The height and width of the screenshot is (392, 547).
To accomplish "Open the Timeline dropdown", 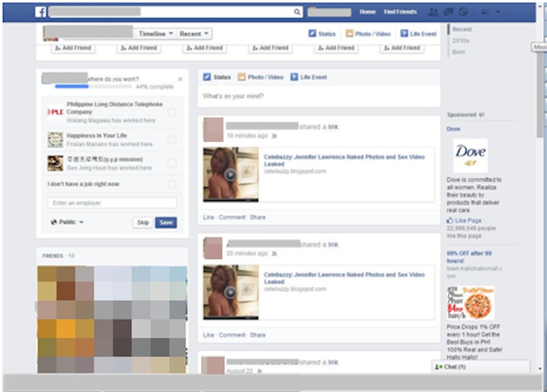I will [x=155, y=33].
